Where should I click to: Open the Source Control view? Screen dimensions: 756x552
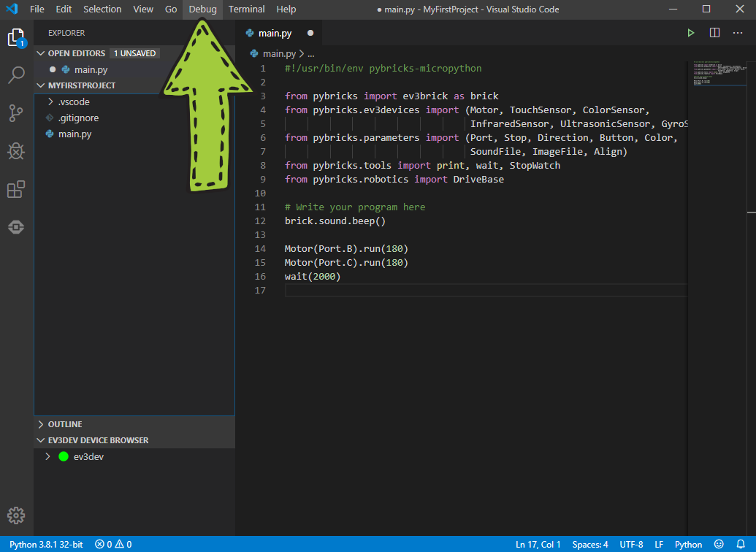click(x=16, y=113)
